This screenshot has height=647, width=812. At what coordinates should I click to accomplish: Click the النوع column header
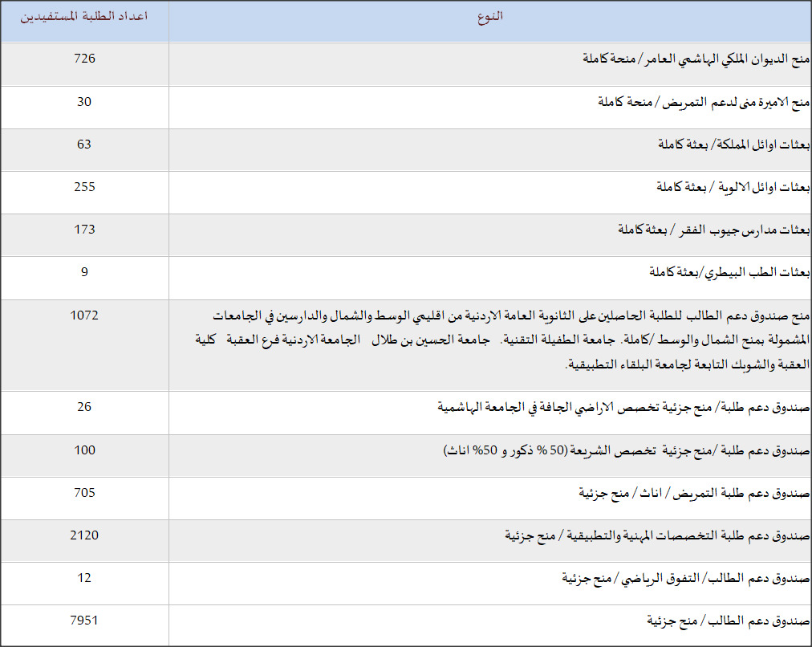coord(489,20)
